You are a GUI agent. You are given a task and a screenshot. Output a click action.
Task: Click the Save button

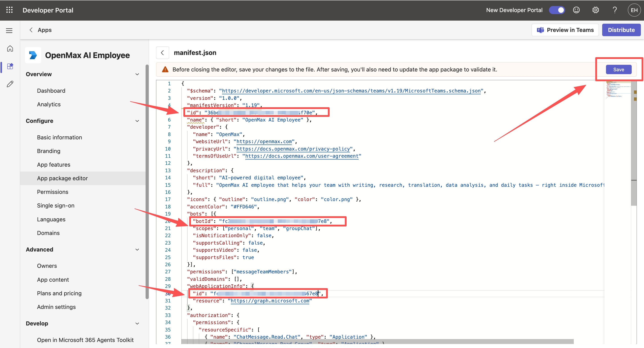tap(619, 69)
